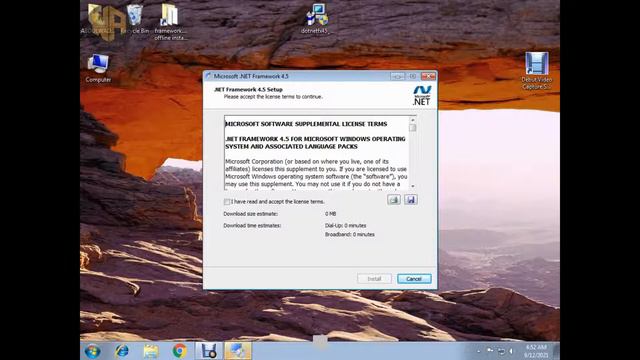Click 'MICROSOFT SOFTWARE SUPPLEMENTAL LICENSE TERMS' heading

[306, 124]
